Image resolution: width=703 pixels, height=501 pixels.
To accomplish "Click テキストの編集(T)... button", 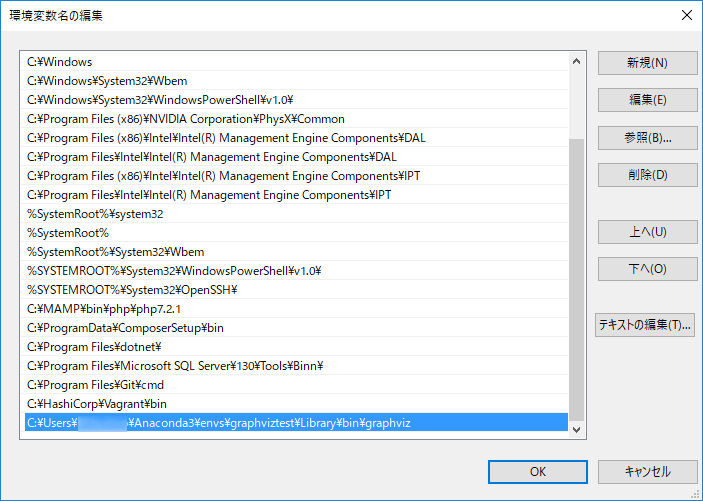I will pyautogui.click(x=645, y=325).
